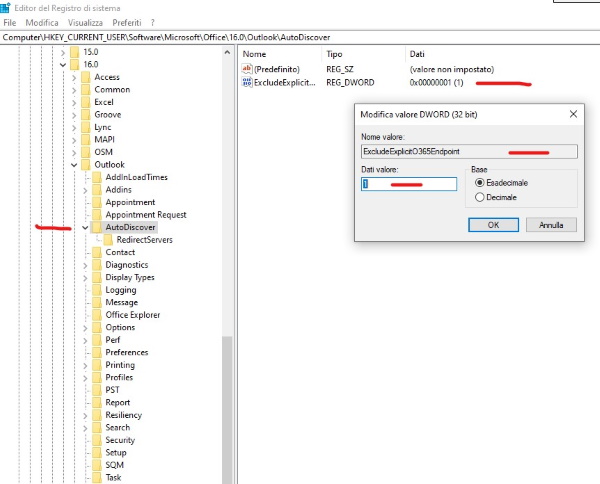
Task: Click the AutoDiscover folder icon
Action: [x=97, y=227]
